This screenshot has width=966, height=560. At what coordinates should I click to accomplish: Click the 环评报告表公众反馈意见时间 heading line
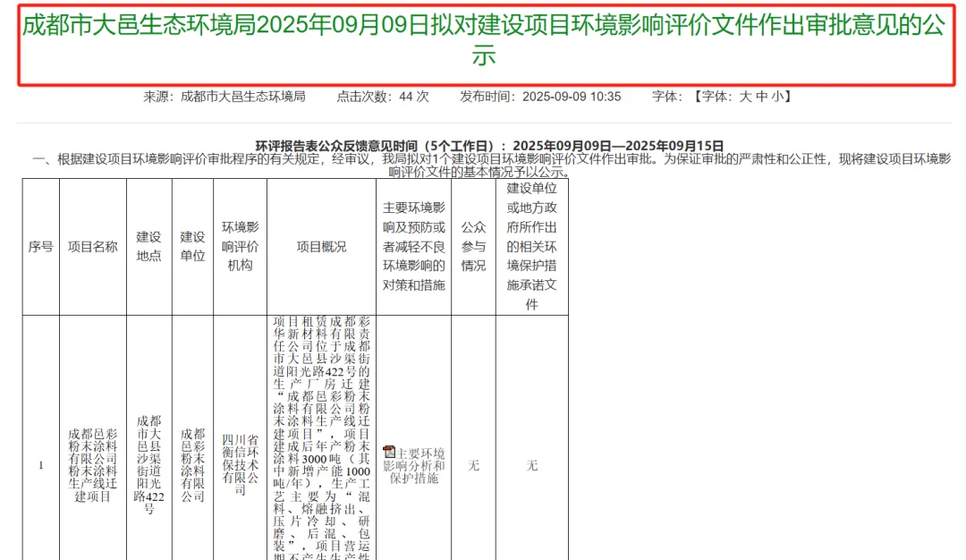[490, 146]
